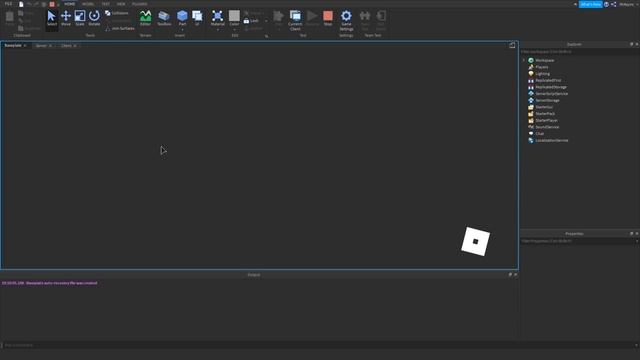Select Chat in Explorer

(x=540, y=134)
